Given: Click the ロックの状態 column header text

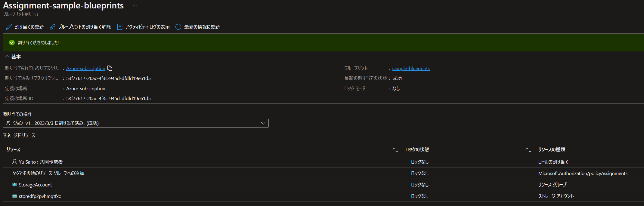Looking at the screenshot, I should click(x=417, y=149).
